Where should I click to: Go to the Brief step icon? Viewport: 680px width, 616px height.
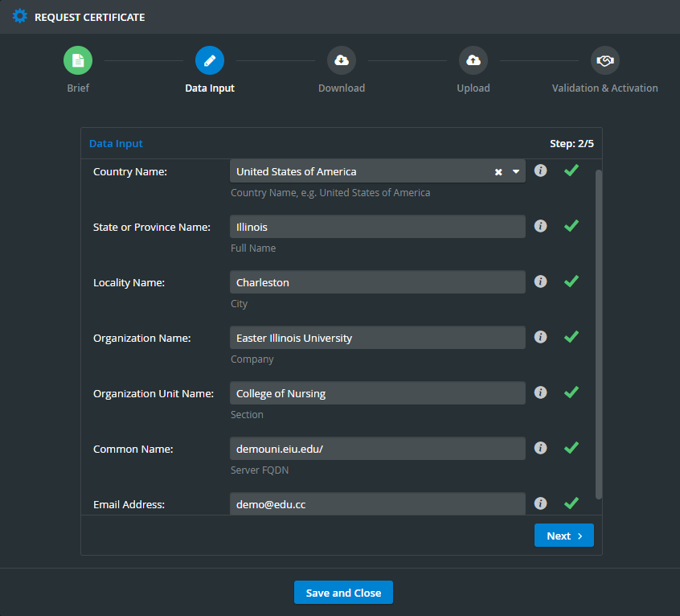(x=78, y=60)
